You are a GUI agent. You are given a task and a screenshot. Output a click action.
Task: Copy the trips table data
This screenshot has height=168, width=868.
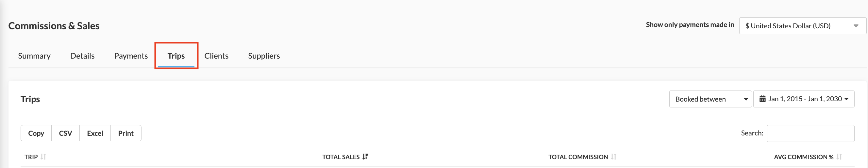pos(36,133)
